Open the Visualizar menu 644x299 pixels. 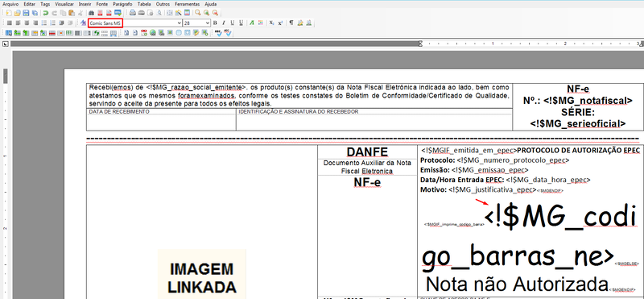(64, 4)
